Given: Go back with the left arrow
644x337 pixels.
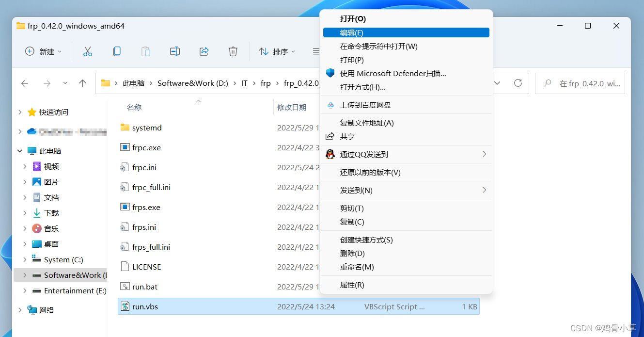Looking at the screenshot, I should [25, 83].
